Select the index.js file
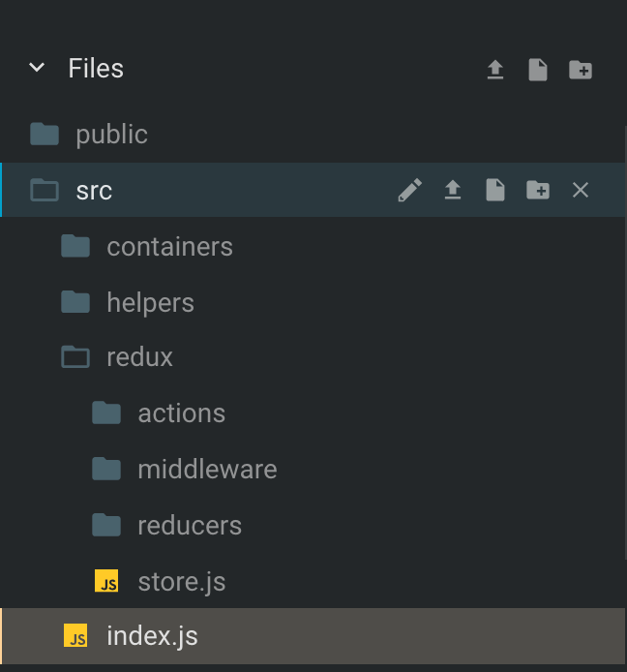627x672 pixels. (x=313, y=635)
